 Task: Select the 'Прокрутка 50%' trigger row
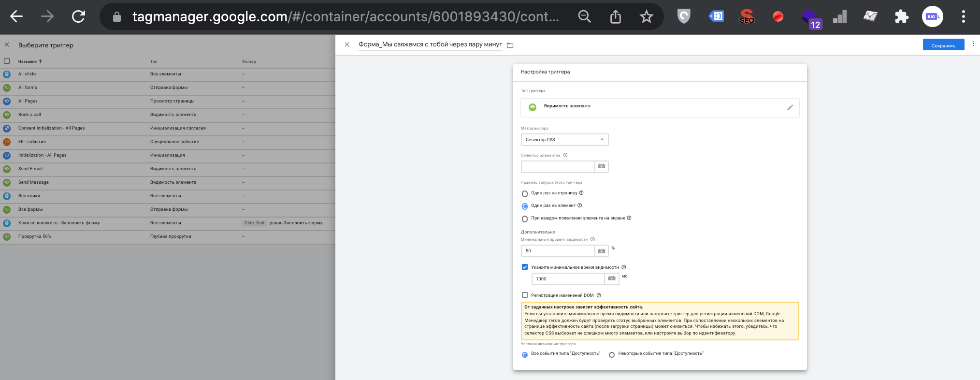click(168, 236)
